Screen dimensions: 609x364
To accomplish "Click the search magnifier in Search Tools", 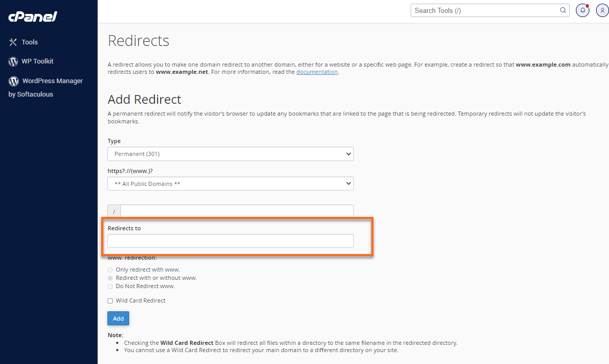I will click(563, 10).
